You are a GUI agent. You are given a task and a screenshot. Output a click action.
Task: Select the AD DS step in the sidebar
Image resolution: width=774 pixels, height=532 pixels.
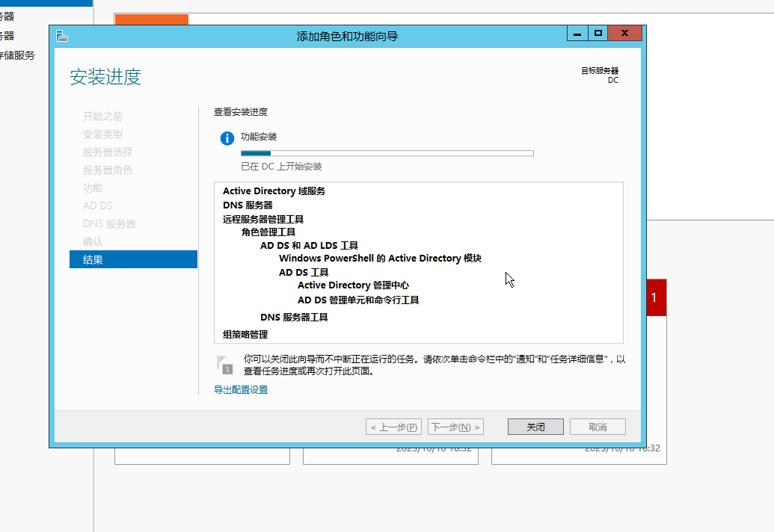pos(98,205)
